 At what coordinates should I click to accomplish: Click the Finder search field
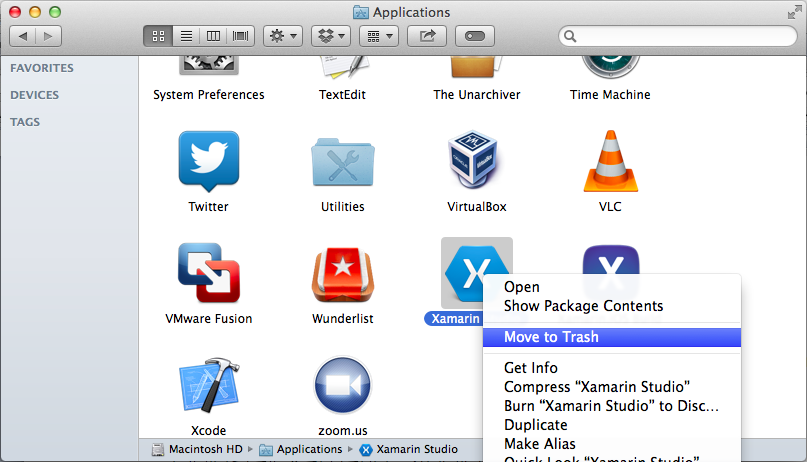tap(680, 36)
